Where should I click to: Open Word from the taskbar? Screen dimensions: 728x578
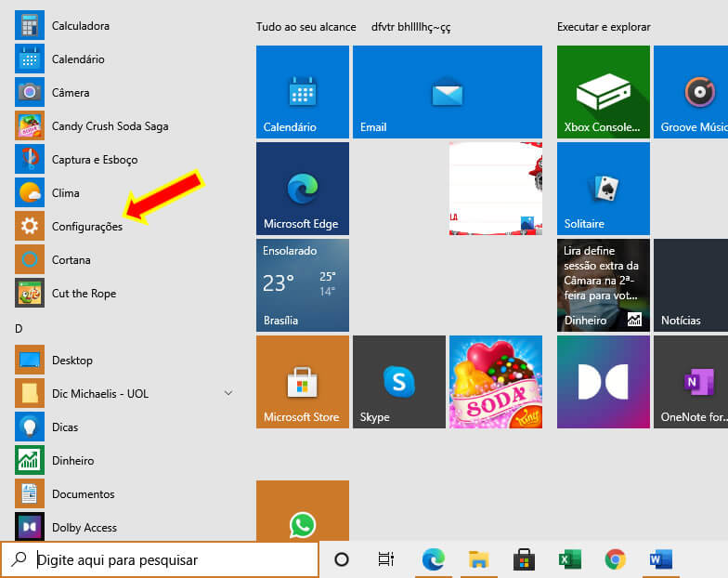click(x=661, y=559)
